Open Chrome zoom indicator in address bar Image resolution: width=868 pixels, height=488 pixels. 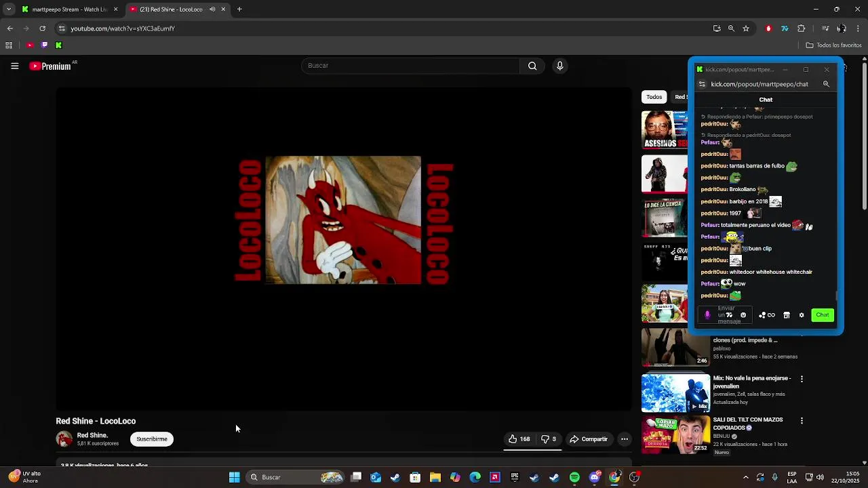[731, 28]
